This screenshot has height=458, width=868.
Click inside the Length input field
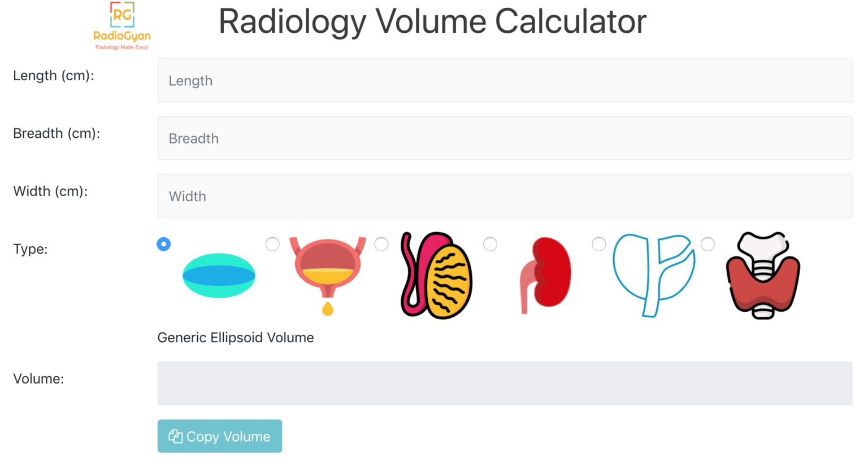pyautogui.click(x=505, y=80)
